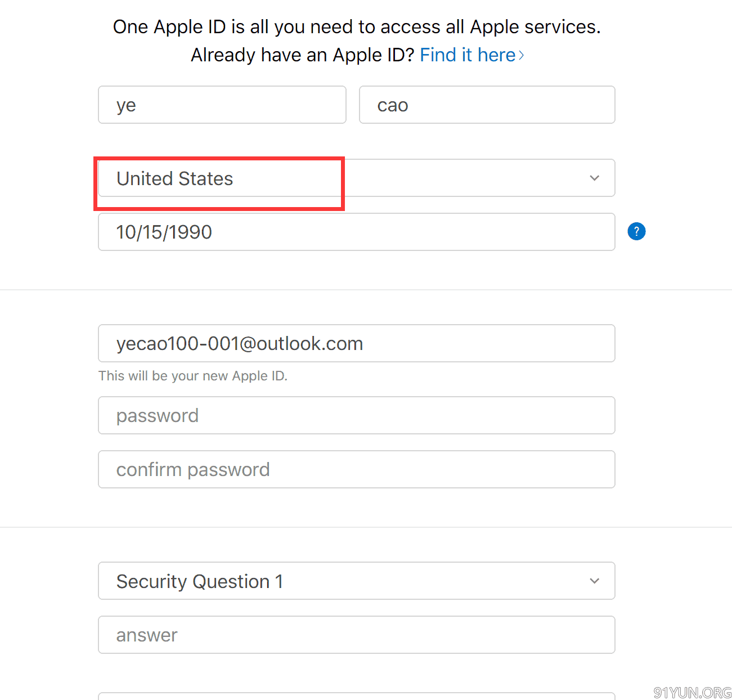The width and height of the screenshot is (732, 700).
Task: Click the partially visible field at the bottom
Action: (357, 696)
